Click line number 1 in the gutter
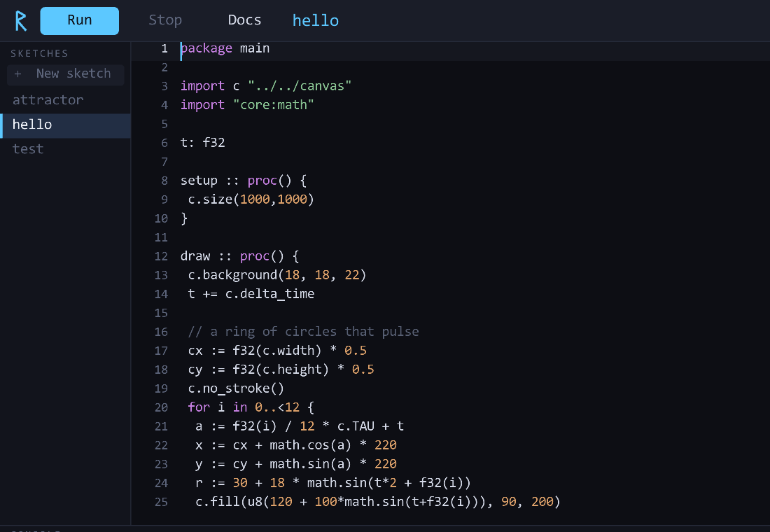Image resolution: width=770 pixels, height=532 pixels. tap(164, 48)
